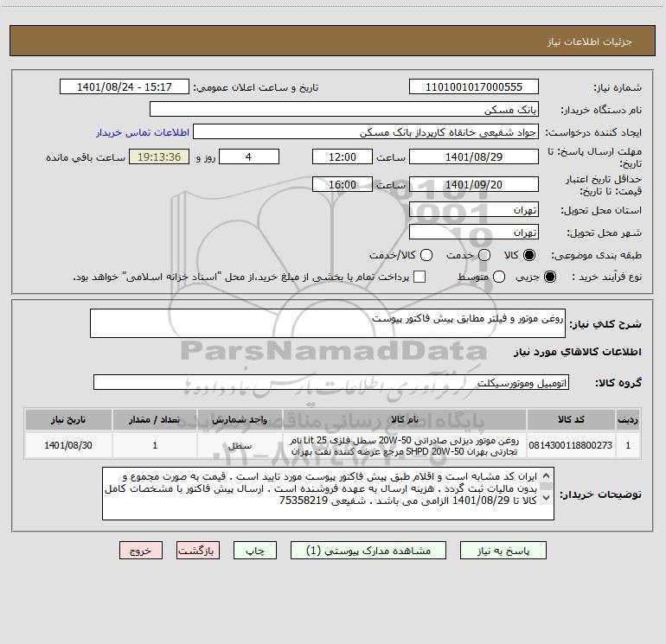Screen dimensions: 666x644
Task: Select the کالا radio button
Action: [x=529, y=255]
